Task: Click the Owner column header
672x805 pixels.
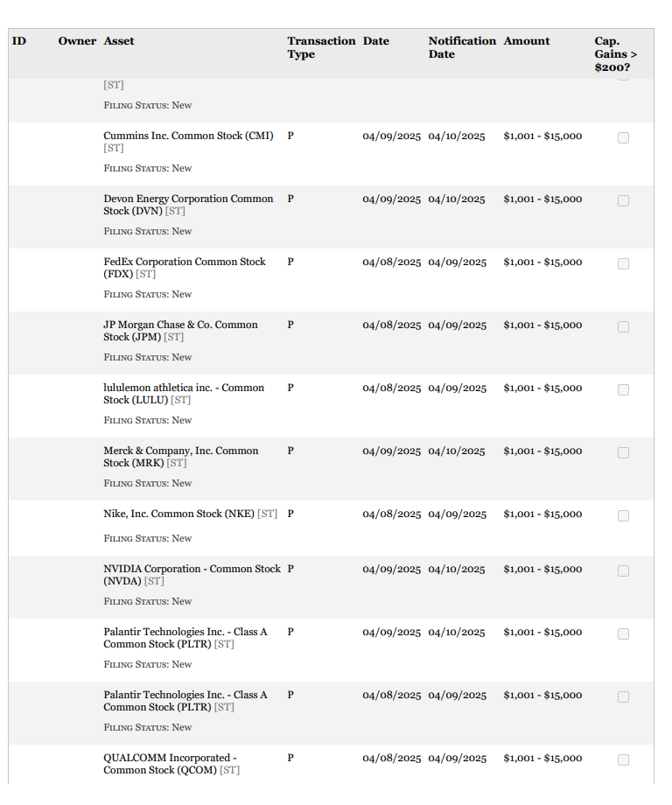Action: (x=77, y=41)
